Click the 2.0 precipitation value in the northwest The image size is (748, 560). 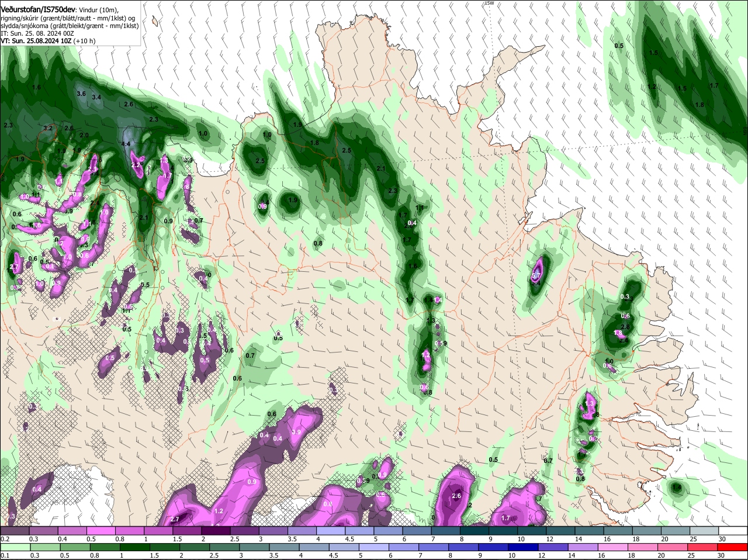[84, 135]
